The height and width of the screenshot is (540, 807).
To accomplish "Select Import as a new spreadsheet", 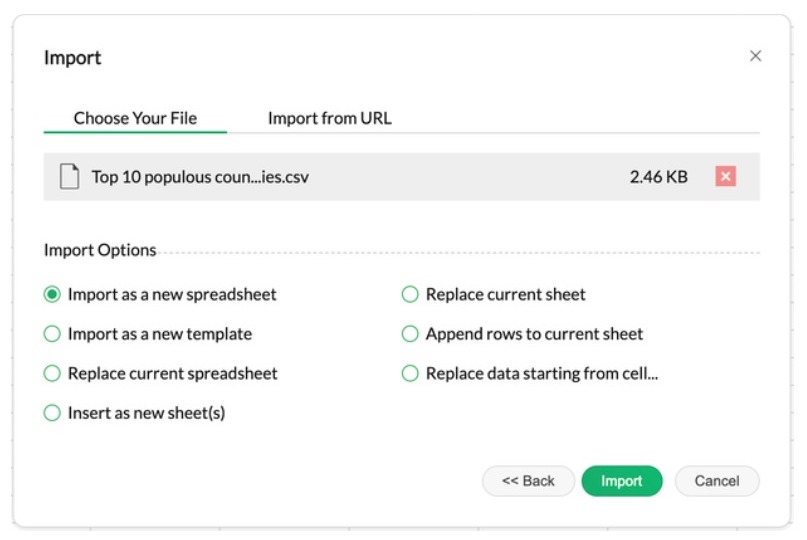I will pyautogui.click(x=53, y=295).
